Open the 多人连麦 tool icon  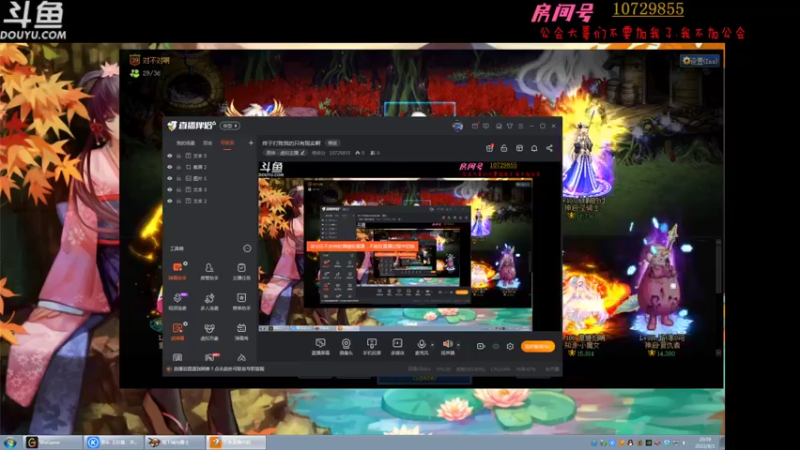pos(209,301)
